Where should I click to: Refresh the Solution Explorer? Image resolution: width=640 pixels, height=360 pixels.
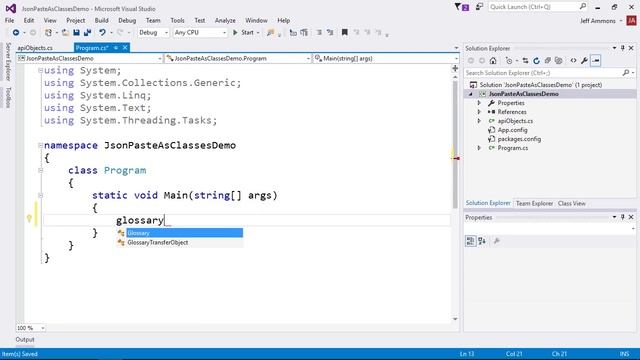(536, 61)
